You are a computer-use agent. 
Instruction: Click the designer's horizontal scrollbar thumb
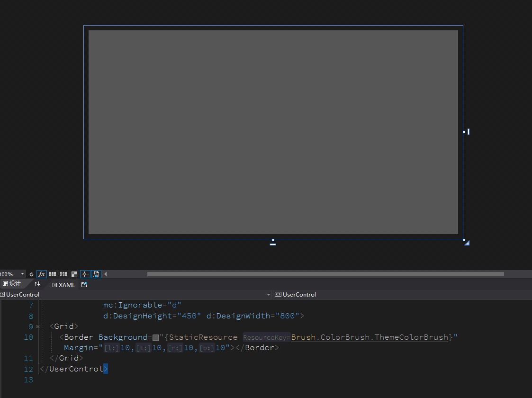click(x=325, y=274)
